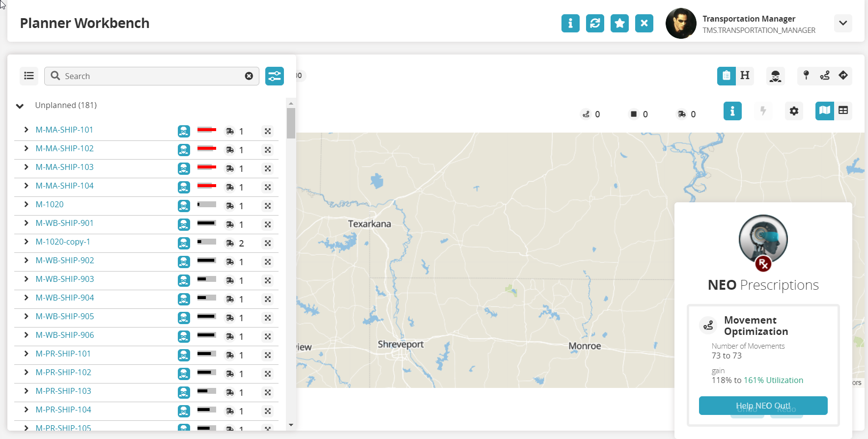Screen dimensions: 868x439
Task: Click the refresh icon in the header
Action: pyautogui.click(x=595, y=23)
